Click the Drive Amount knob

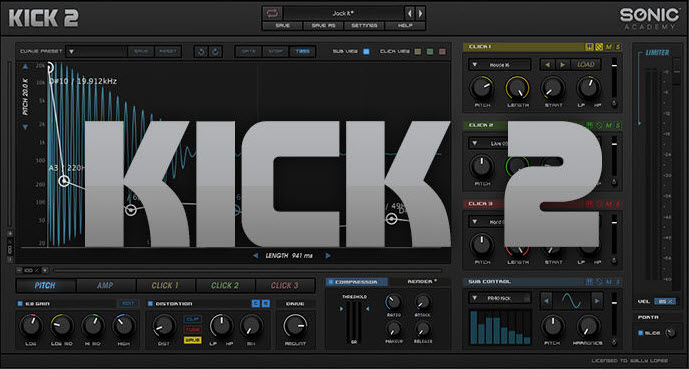coord(295,326)
